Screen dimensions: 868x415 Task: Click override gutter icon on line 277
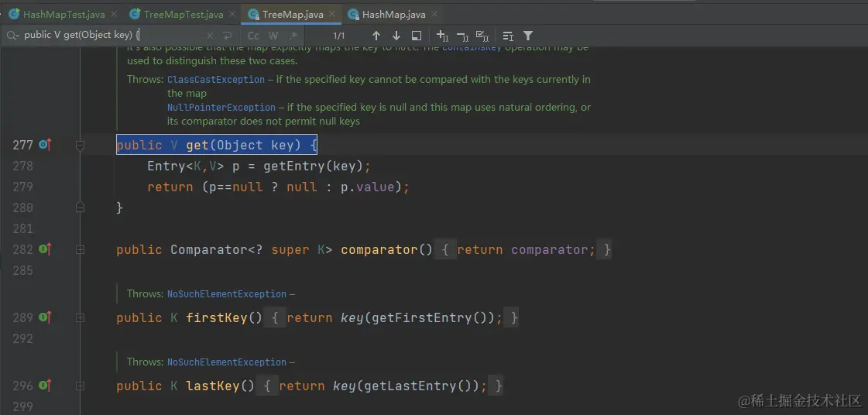point(45,145)
